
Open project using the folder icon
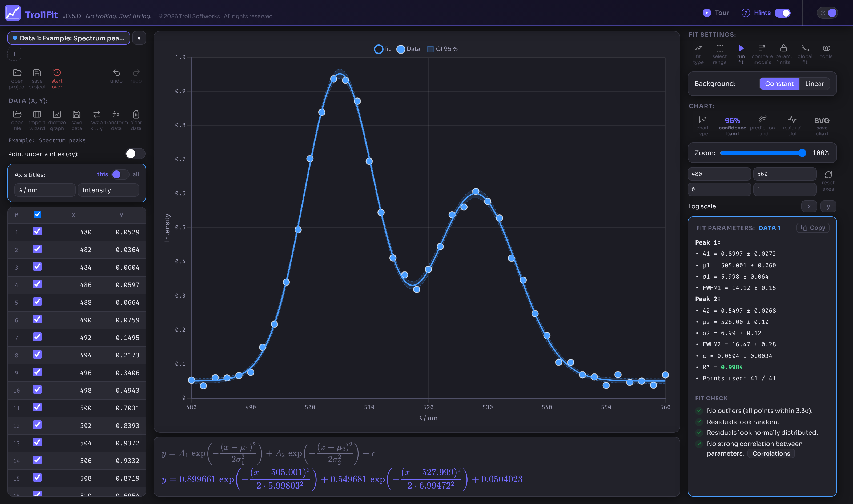tap(17, 73)
